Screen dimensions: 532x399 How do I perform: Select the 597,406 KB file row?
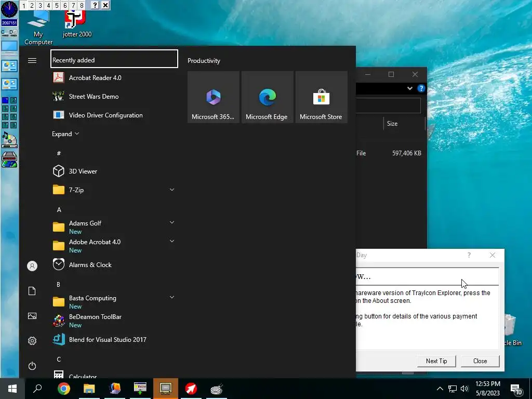tap(390, 153)
